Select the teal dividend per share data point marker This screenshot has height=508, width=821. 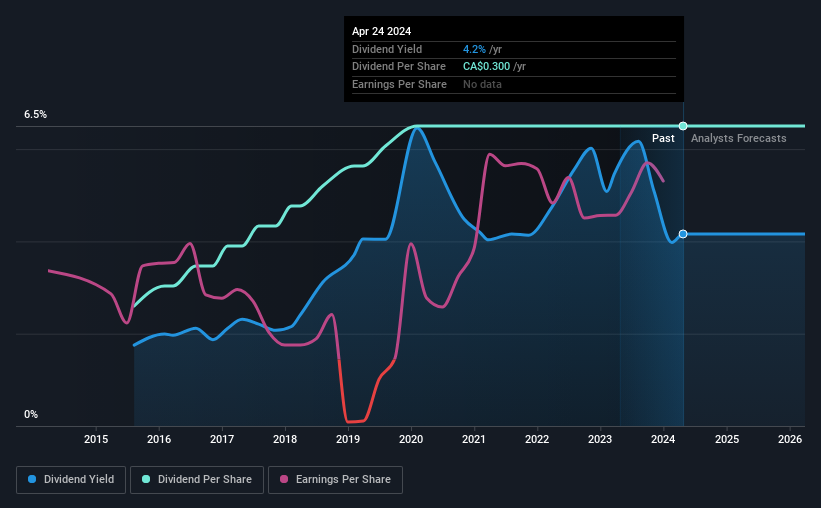(683, 126)
